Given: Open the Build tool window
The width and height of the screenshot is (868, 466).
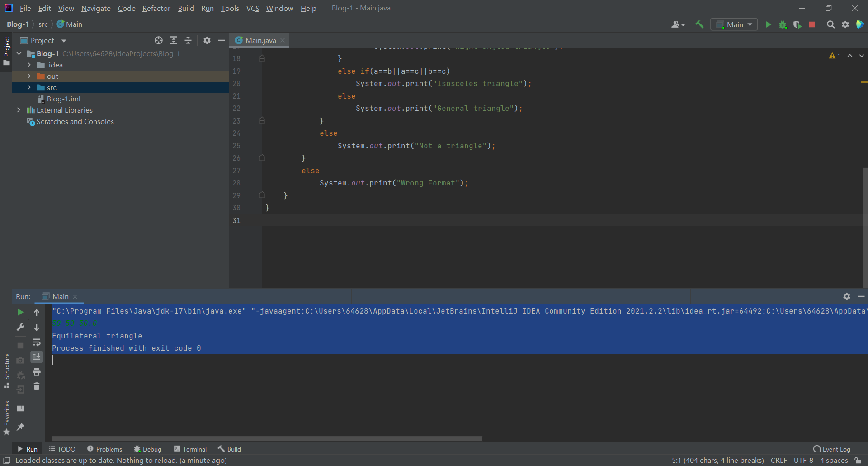Looking at the screenshot, I should point(229,449).
